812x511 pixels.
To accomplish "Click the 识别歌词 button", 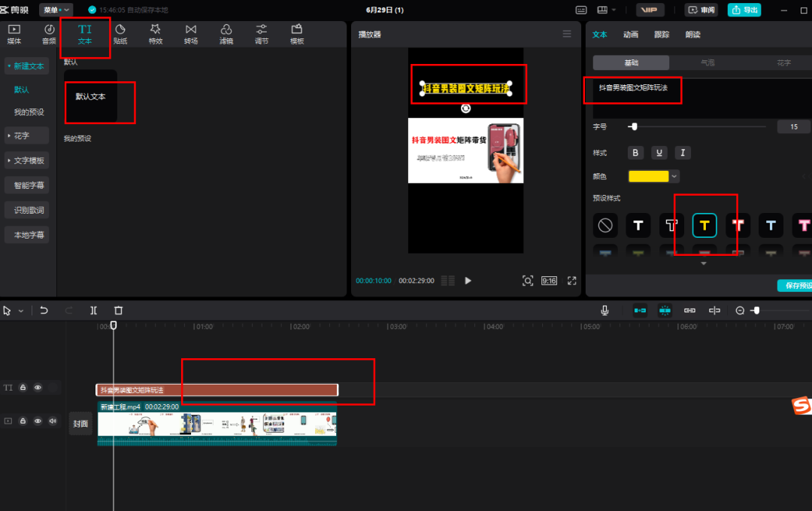I will [29, 210].
